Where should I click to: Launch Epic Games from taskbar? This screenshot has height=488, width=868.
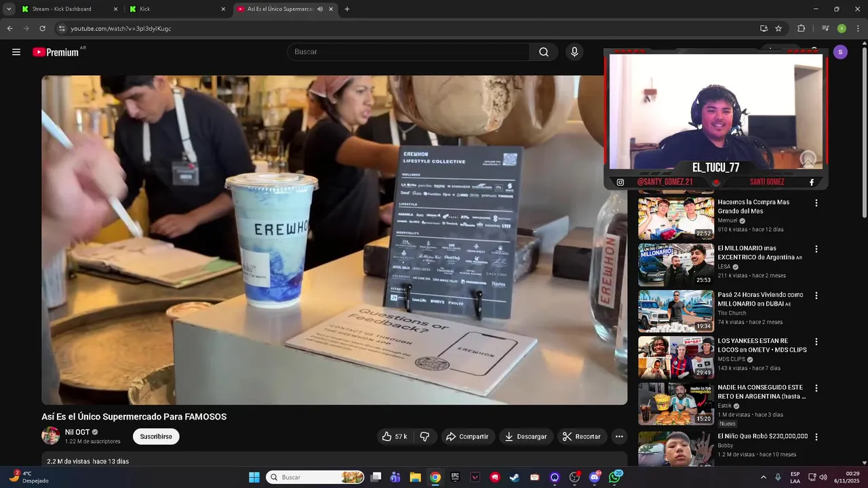point(455,477)
